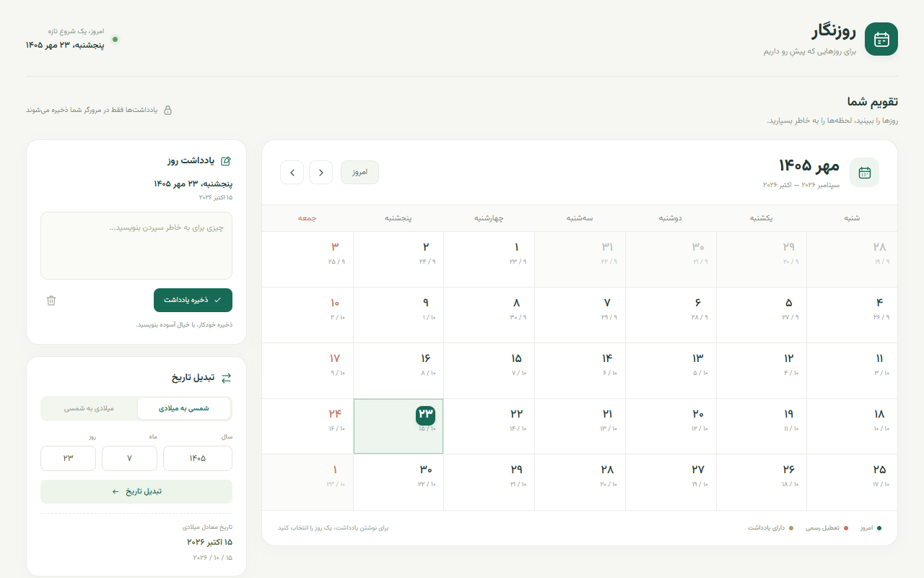Viewport: 924px width, 578px height.
Task: Click the edit note icon beside یادداشت روز
Action: pyautogui.click(x=226, y=161)
